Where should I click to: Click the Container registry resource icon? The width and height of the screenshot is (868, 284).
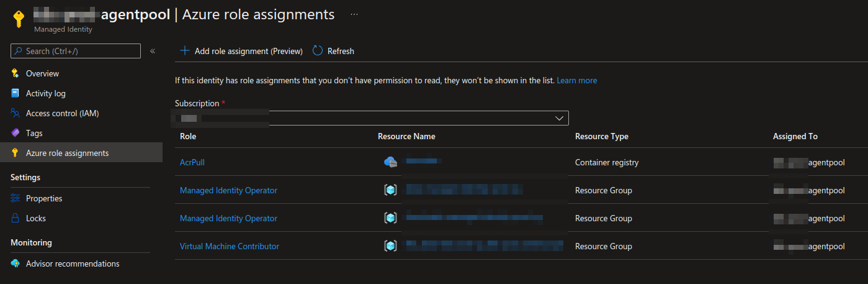pyautogui.click(x=390, y=162)
